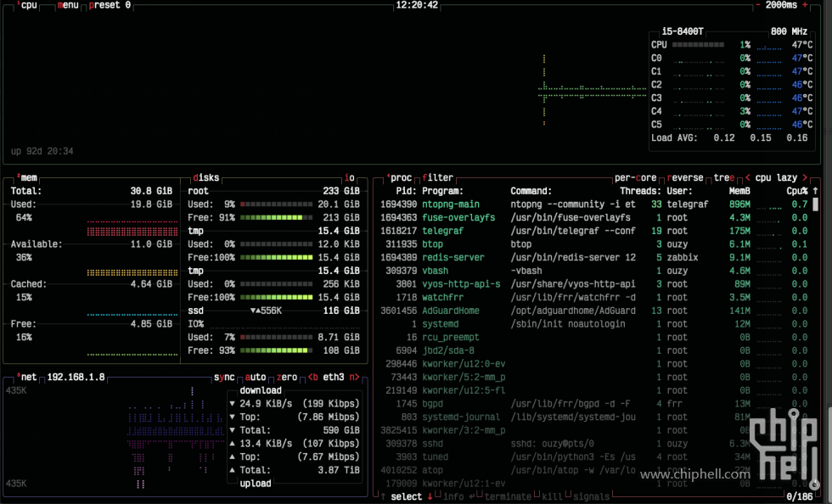
Task: Select the sshd process row
Action: (x=593, y=444)
